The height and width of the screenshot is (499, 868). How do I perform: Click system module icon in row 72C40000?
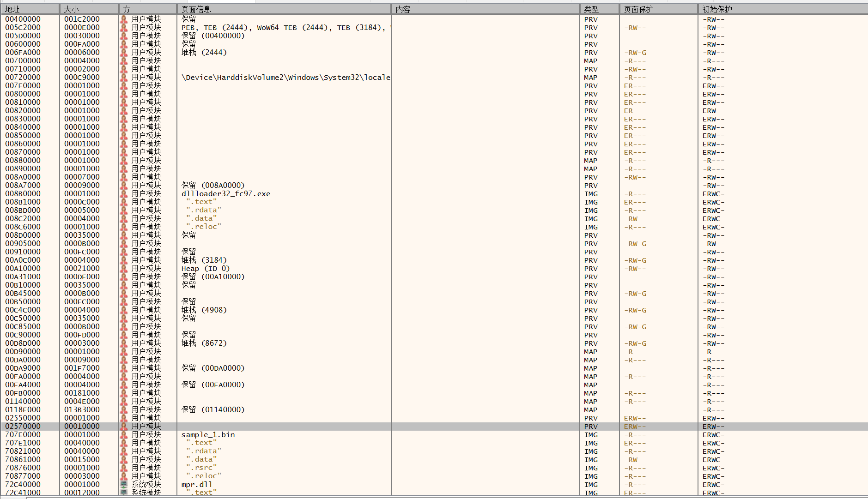click(x=124, y=485)
